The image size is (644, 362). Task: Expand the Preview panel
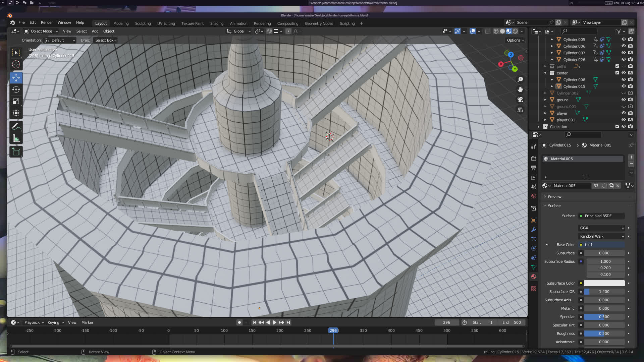tap(554, 197)
